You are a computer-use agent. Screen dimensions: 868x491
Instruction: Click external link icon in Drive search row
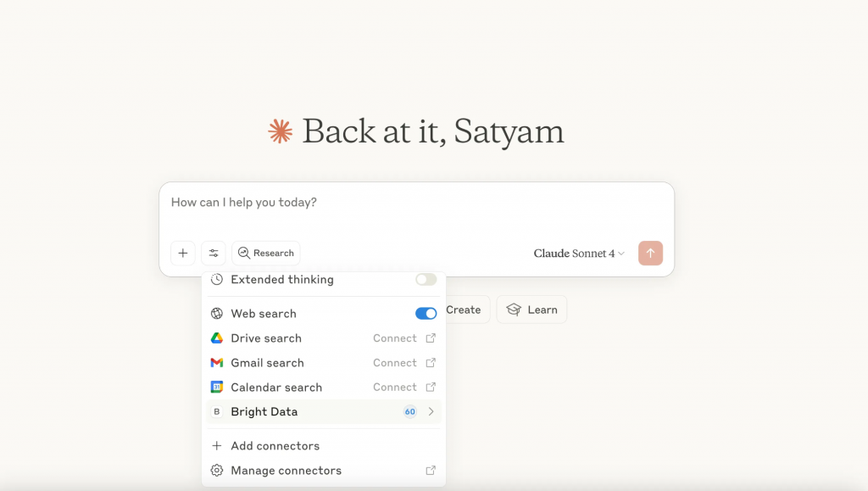coord(431,338)
